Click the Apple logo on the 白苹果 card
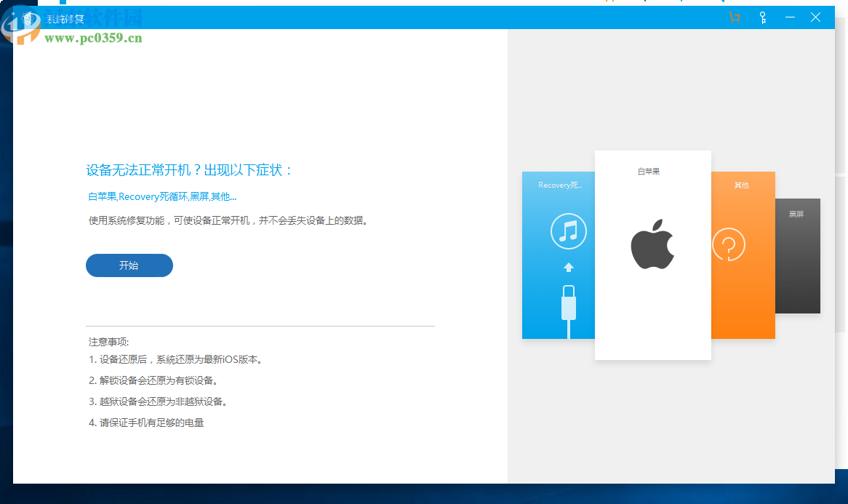 652,244
